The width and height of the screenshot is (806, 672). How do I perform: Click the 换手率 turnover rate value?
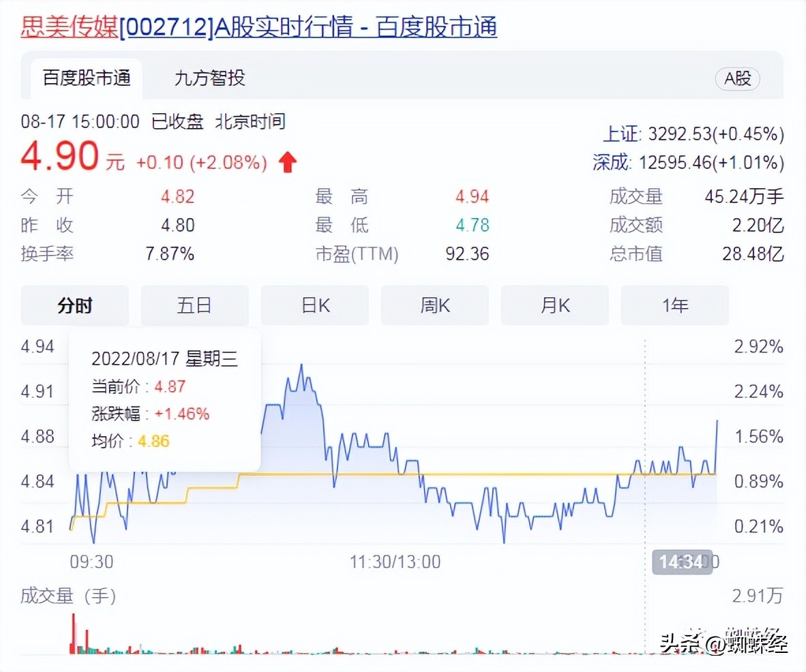170,254
